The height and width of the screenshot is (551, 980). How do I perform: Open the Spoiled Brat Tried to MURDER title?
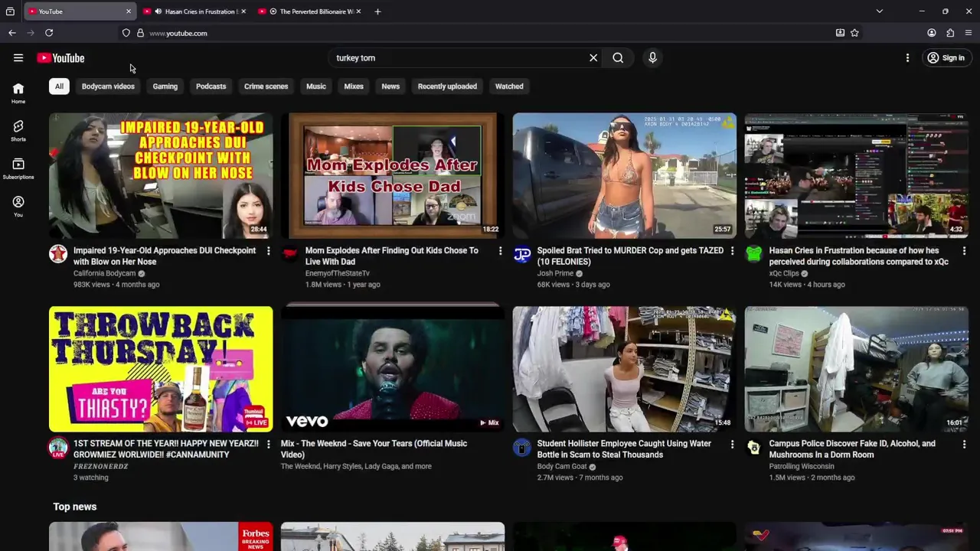pyautogui.click(x=630, y=256)
